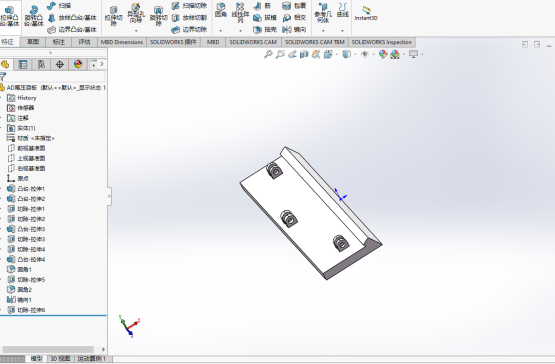This screenshot has height=364, width=555.
Task: Select 切除-拉伸6 feature in tree
Action: tap(26, 310)
